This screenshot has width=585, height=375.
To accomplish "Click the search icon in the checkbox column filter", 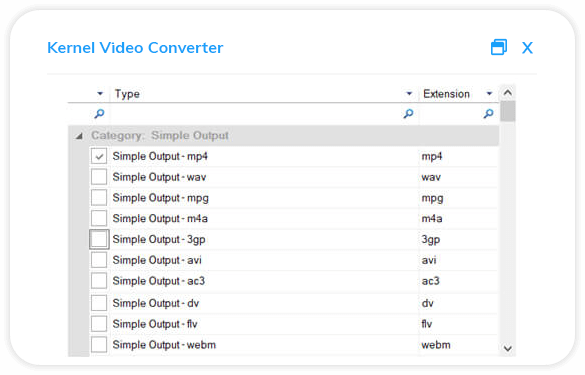I will tap(99, 113).
